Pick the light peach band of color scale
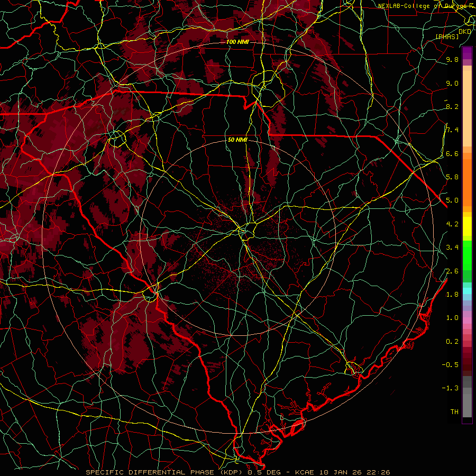Screen dimensions: 476x476 (467, 108)
